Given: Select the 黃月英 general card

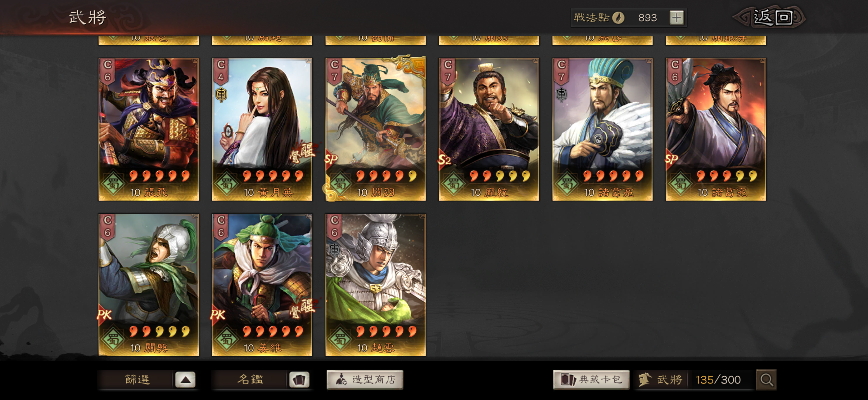Looking at the screenshot, I should [x=262, y=130].
